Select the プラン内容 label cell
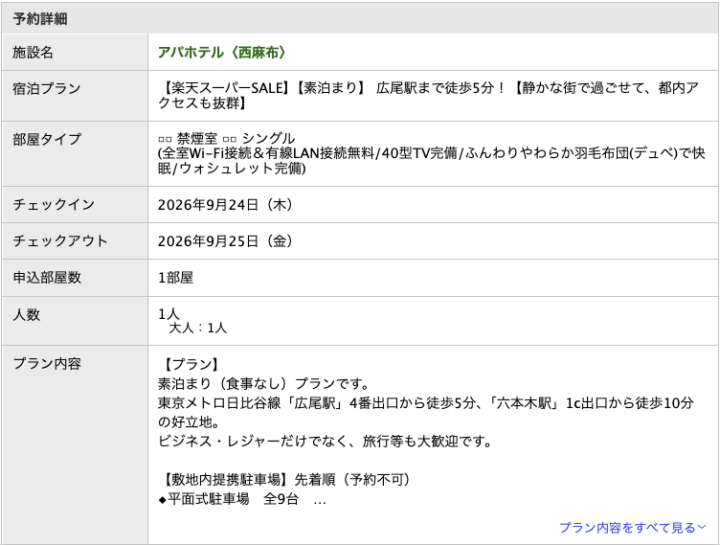The width and height of the screenshot is (720, 546). tap(74, 445)
